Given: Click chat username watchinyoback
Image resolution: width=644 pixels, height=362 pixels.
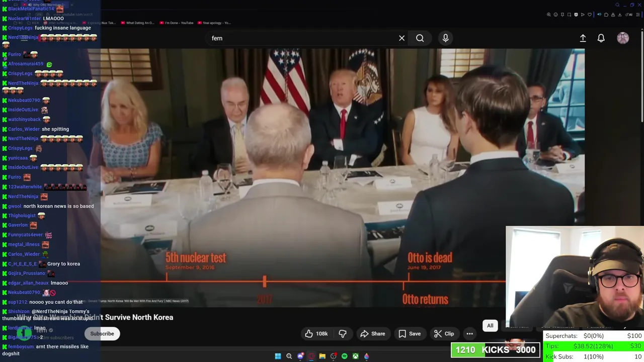Looking at the screenshot, I should point(24,120).
